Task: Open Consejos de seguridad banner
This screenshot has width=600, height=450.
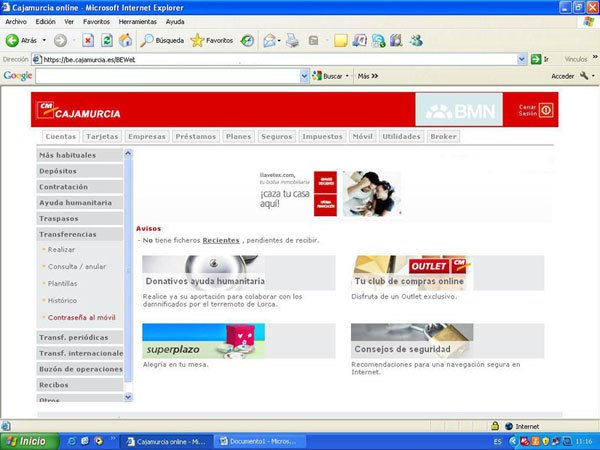Action: click(x=447, y=341)
